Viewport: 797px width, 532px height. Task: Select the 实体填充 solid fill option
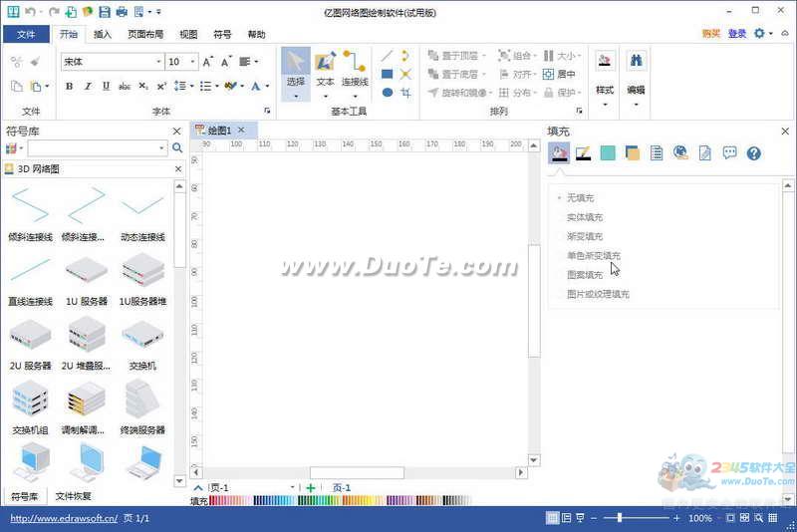585,217
